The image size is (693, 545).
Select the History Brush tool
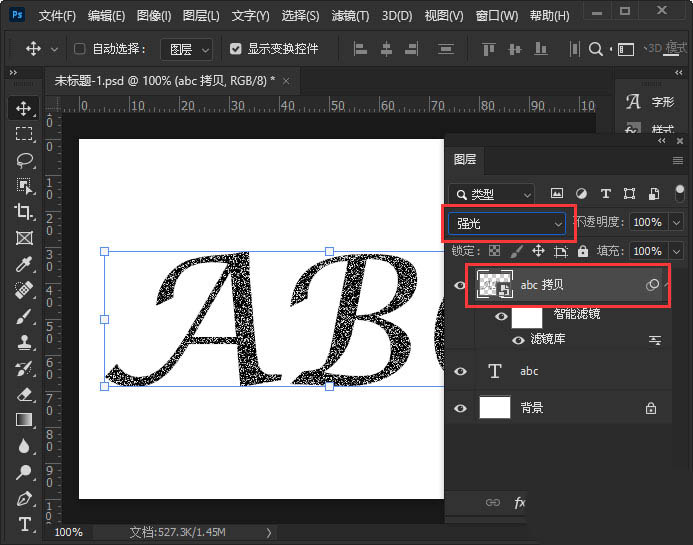click(24, 368)
